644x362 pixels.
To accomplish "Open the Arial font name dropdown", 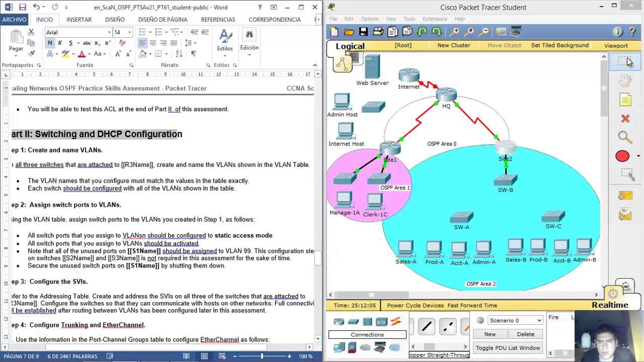I will (109, 32).
